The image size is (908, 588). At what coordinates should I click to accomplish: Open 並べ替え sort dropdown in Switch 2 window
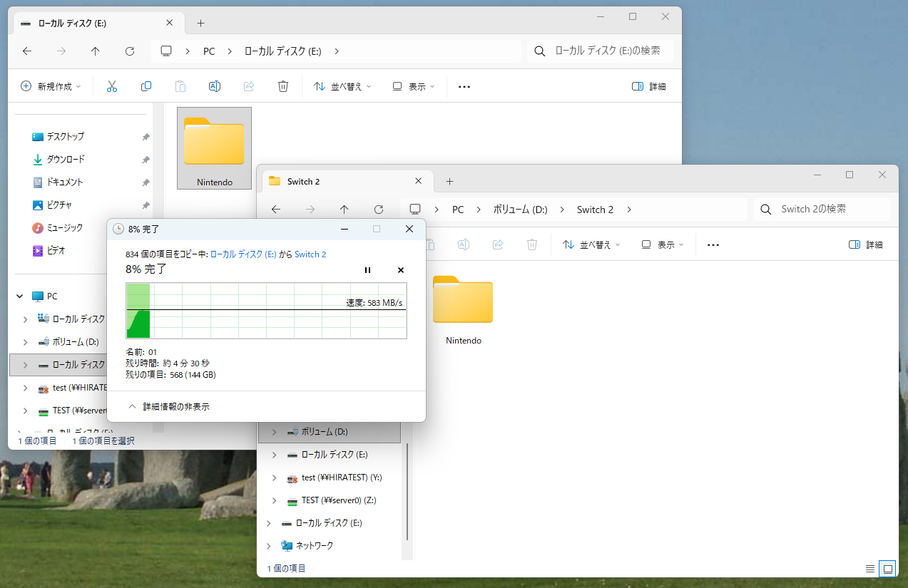591,244
